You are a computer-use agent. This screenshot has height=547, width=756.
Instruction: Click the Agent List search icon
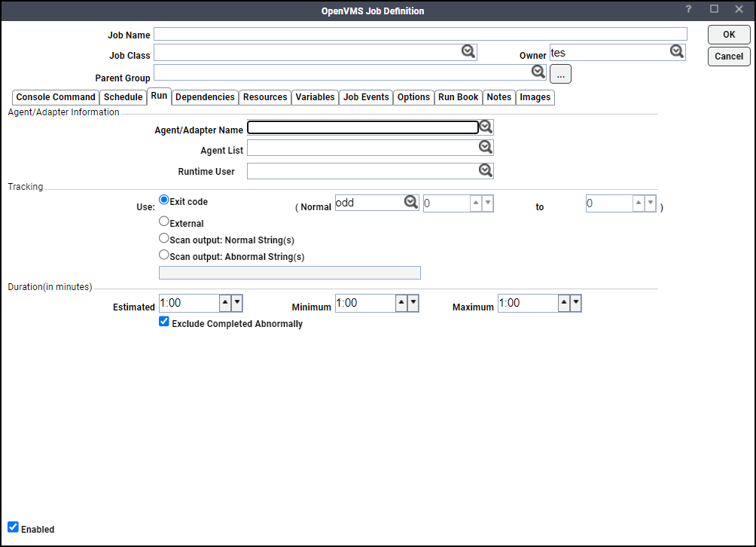point(486,148)
